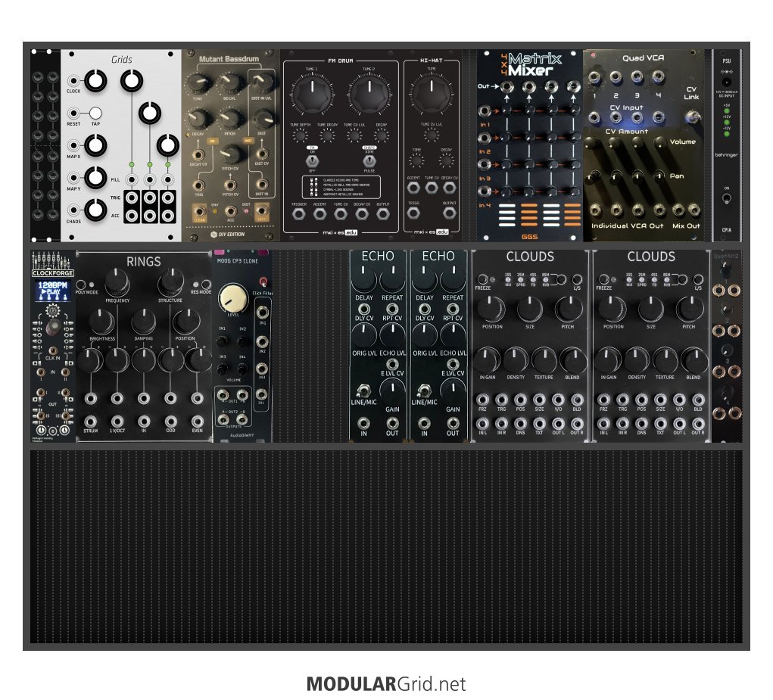Click the In 1 jack on Matrix Mixer
This screenshot has height=700, width=773.
tap(485, 110)
